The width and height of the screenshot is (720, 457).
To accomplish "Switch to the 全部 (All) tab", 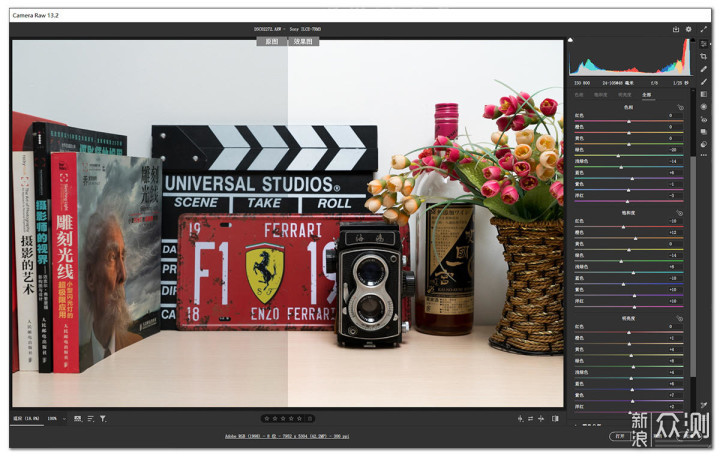I will [x=647, y=95].
